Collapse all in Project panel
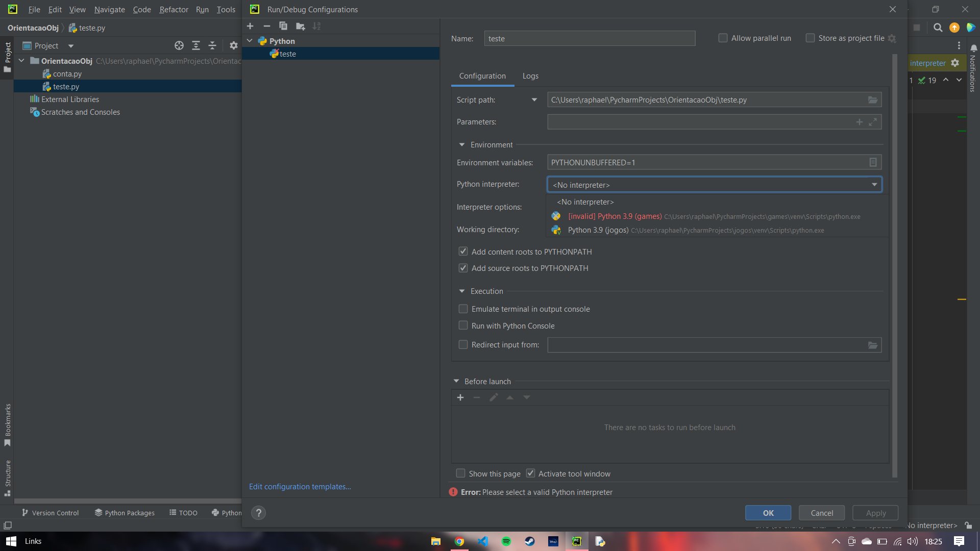This screenshot has width=980, height=551. coord(212,46)
